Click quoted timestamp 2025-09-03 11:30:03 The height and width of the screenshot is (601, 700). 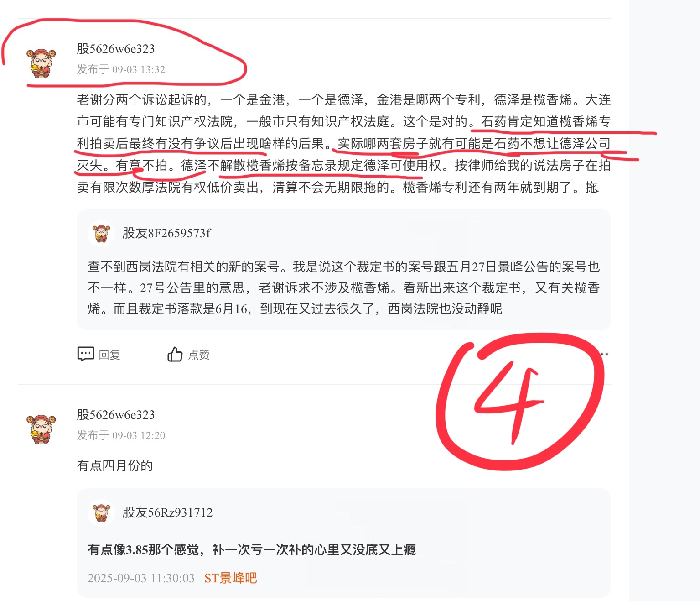(x=141, y=578)
